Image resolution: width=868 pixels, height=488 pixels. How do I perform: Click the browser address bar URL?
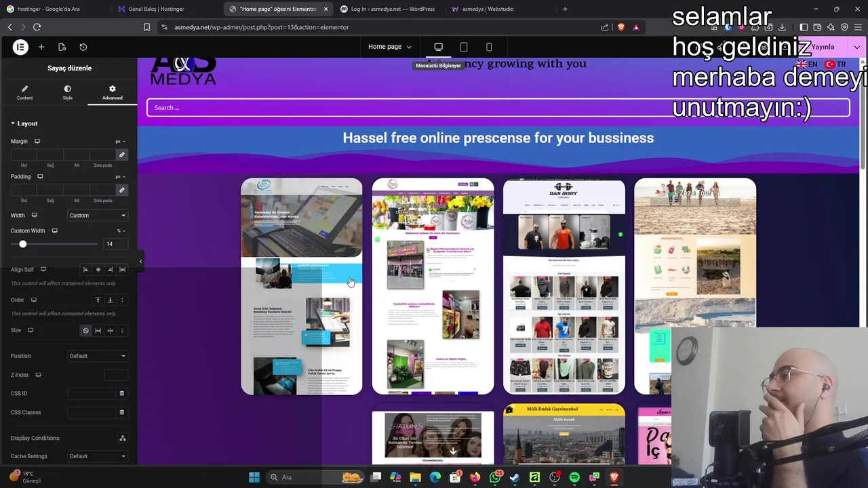[x=261, y=27]
